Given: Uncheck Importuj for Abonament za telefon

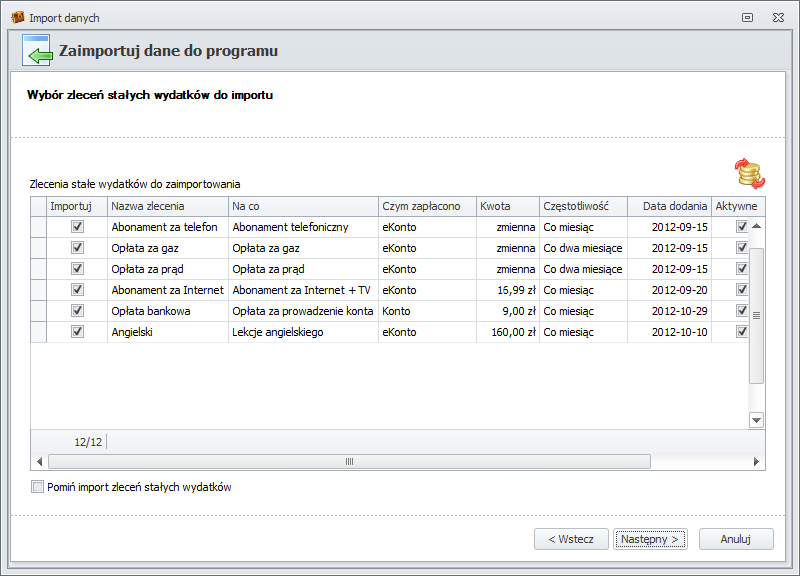Looking at the screenshot, I should [x=78, y=227].
